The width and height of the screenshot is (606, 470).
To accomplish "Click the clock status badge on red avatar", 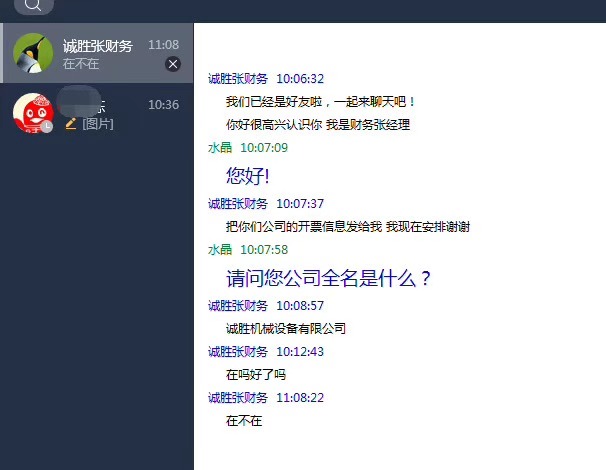I will (x=47, y=126).
